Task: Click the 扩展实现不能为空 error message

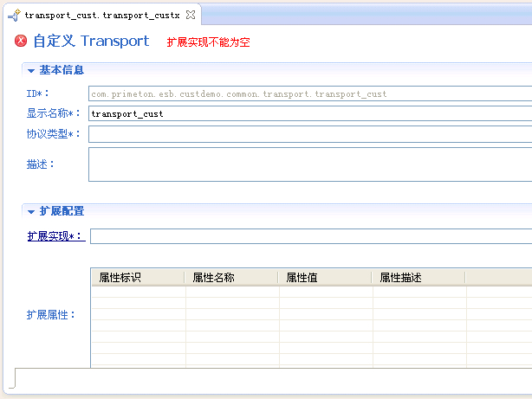Action: coord(208,42)
